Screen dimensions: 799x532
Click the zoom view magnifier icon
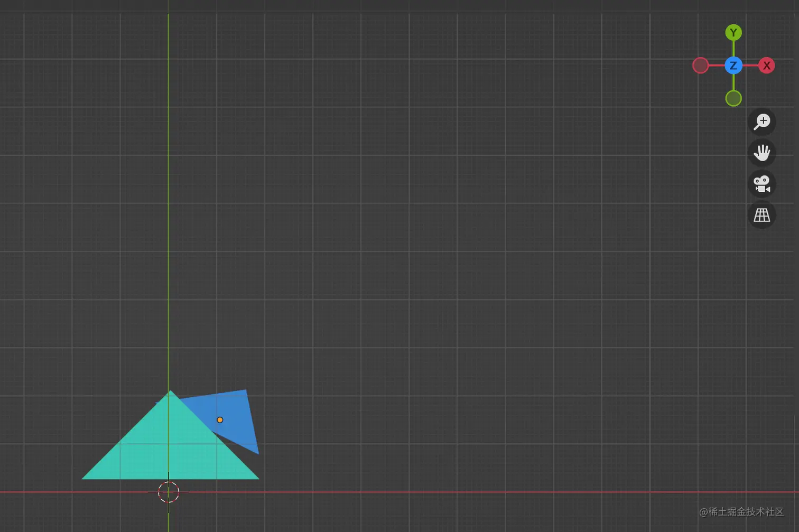pyautogui.click(x=762, y=122)
